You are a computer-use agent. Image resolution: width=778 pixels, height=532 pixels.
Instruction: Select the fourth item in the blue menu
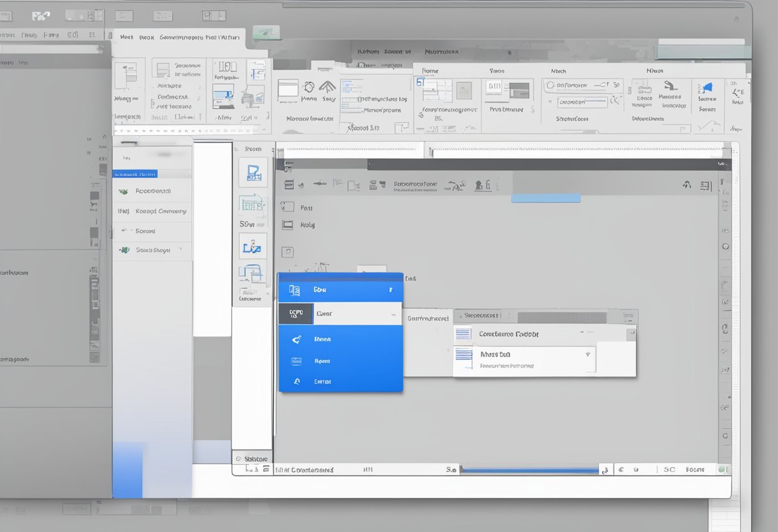(x=322, y=361)
